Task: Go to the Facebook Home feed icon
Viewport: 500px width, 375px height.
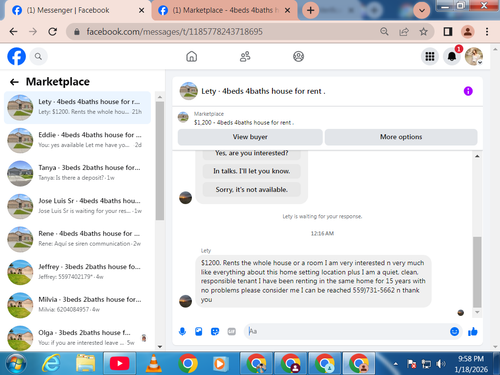Action: tap(191, 57)
